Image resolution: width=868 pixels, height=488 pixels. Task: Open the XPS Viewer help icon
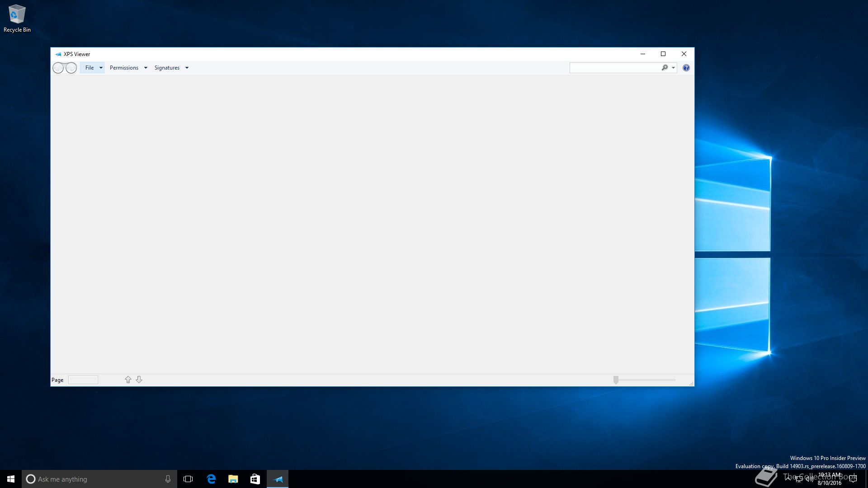tap(686, 68)
